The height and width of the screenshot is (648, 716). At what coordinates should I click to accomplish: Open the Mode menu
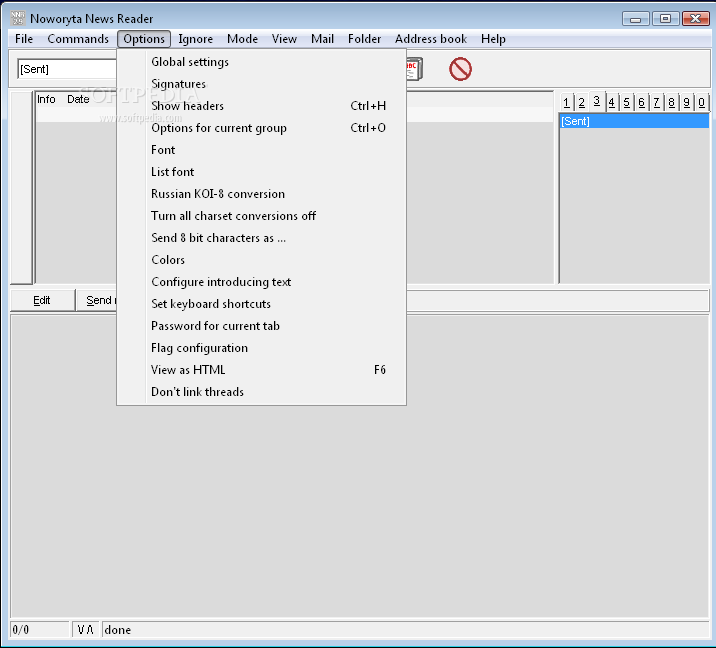[242, 39]
